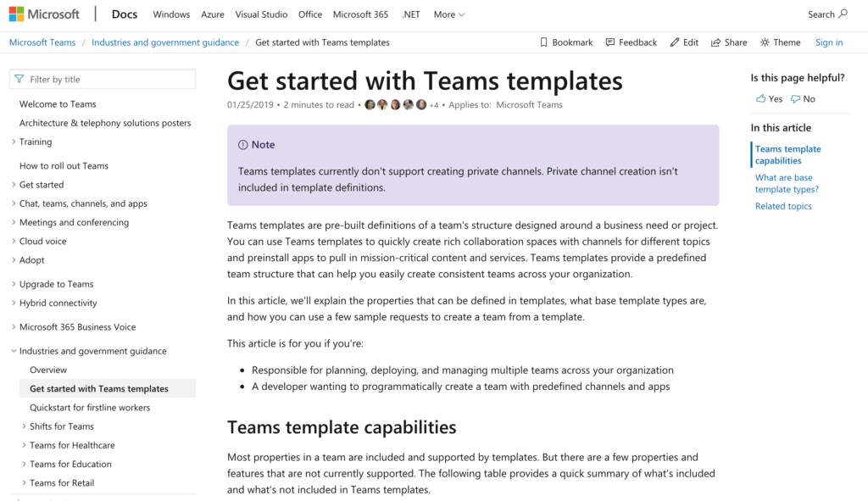Screen dimensions: 868x501
Task: Click the Filter by title field
Action: [x=103, y=79]
